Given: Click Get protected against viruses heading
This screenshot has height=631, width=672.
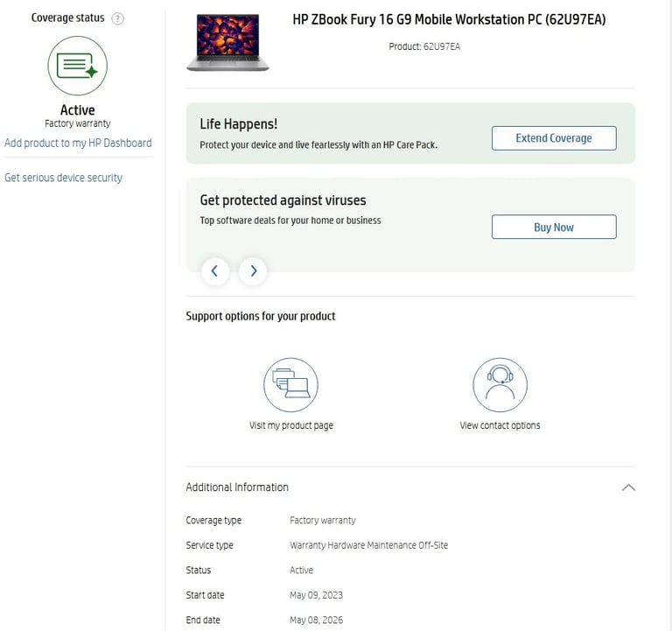Looking at the screenshot, I should click(x=283, y=200).
